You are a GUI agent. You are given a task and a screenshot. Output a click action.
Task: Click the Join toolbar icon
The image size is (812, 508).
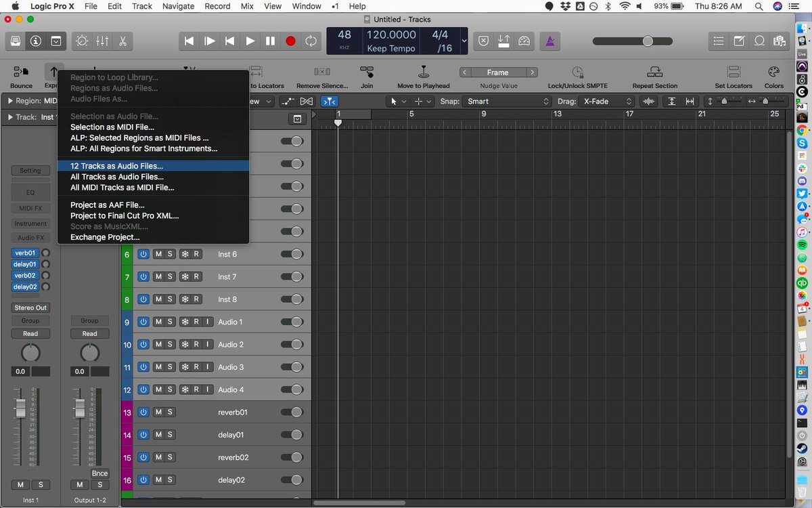(367, 72)
